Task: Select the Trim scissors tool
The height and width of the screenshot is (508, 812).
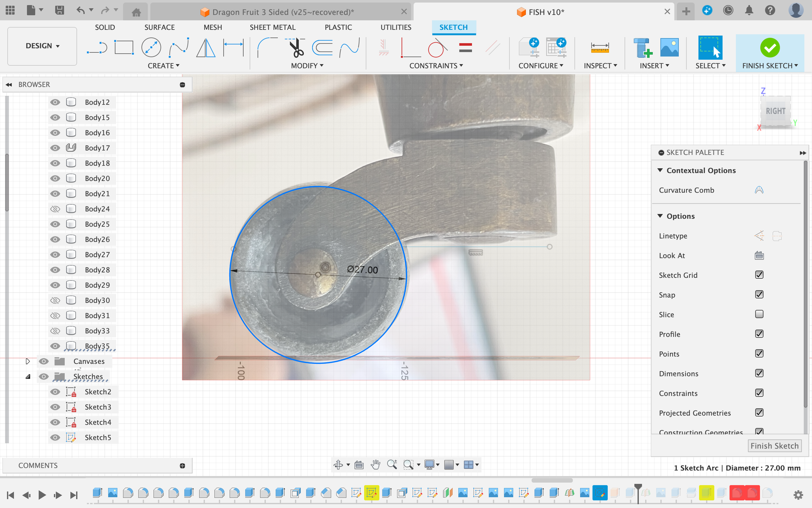Action: pos(296,48)
